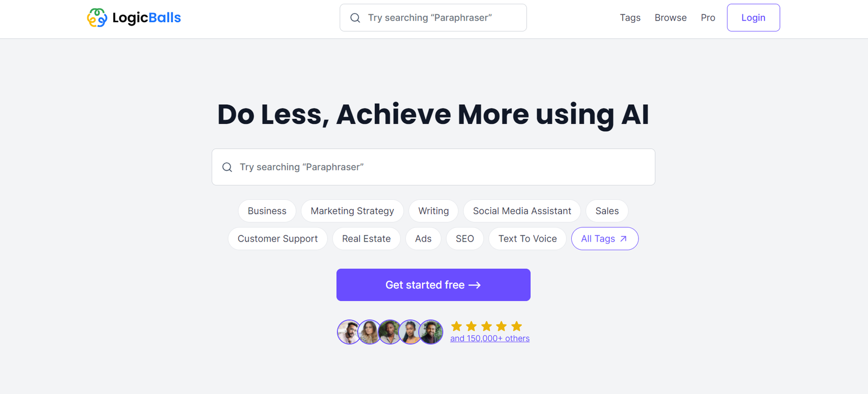868x394 pixels.
Task: Open the Browse menu item
Action: pyautogui.click(x=671, y=18)
